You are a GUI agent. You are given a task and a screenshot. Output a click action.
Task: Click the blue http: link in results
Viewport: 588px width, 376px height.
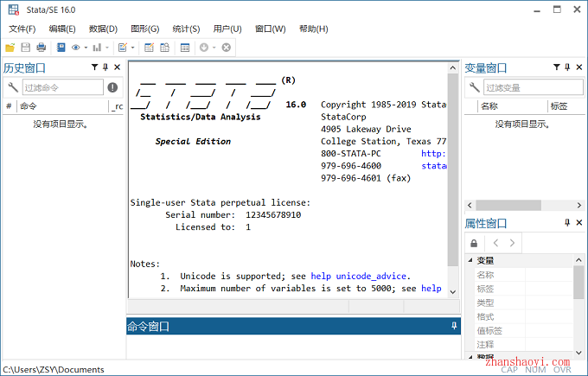(x=433, y=153)
